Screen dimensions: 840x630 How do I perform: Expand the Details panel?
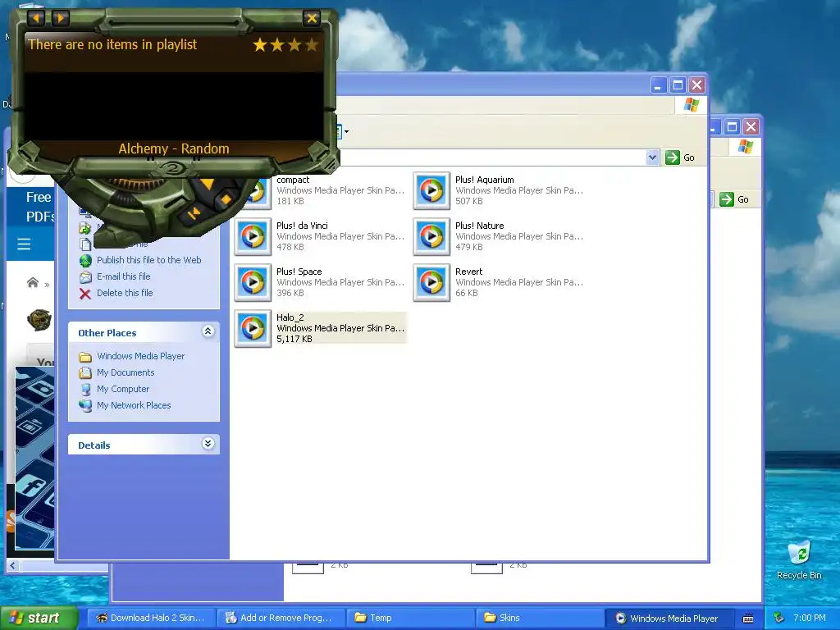pos(208,444)
